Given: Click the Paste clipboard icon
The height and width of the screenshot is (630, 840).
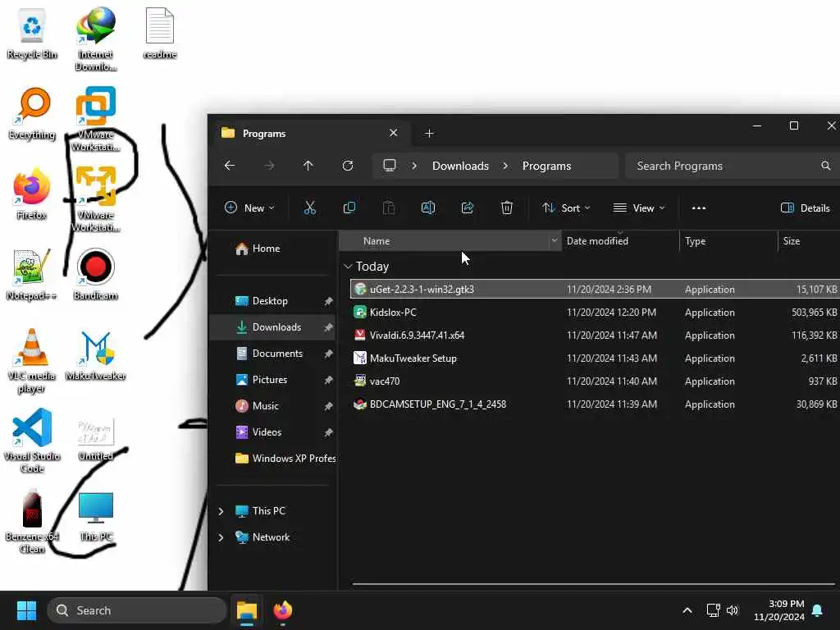Looking at the screenshot, I should tap(389, 208).
